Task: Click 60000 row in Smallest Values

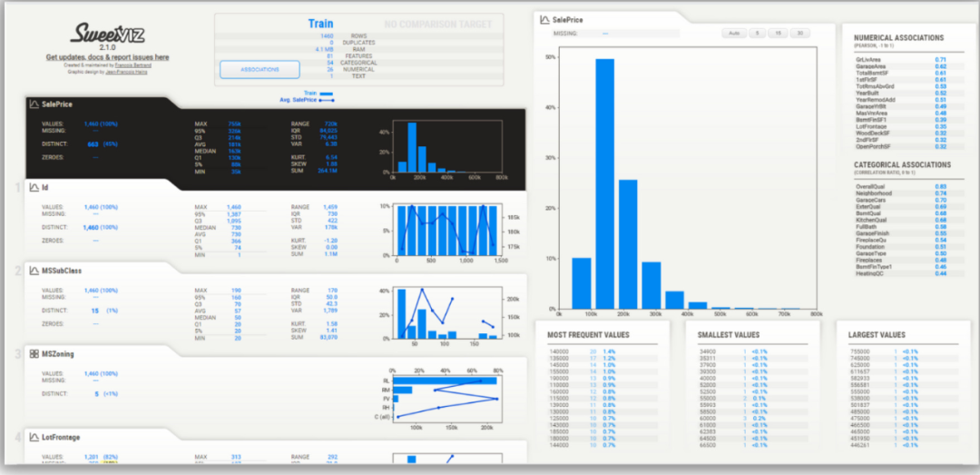Action: click(752, 418)
